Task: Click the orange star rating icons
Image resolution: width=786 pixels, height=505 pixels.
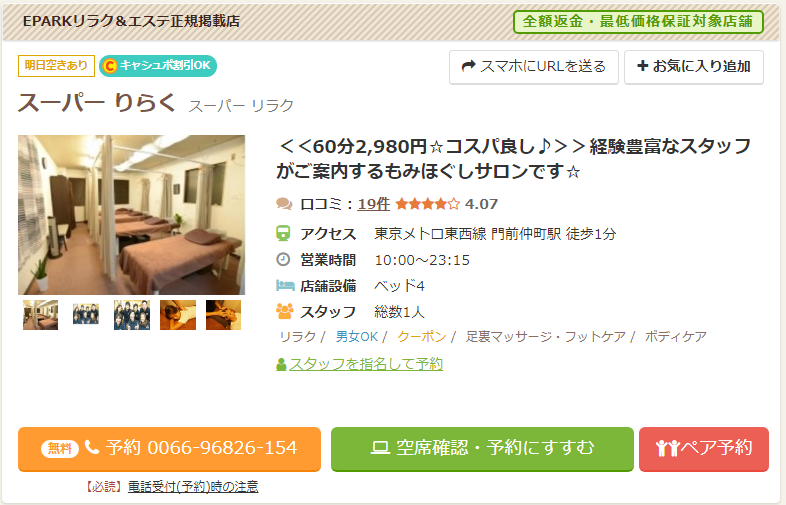Action: [x=427, y=204]
